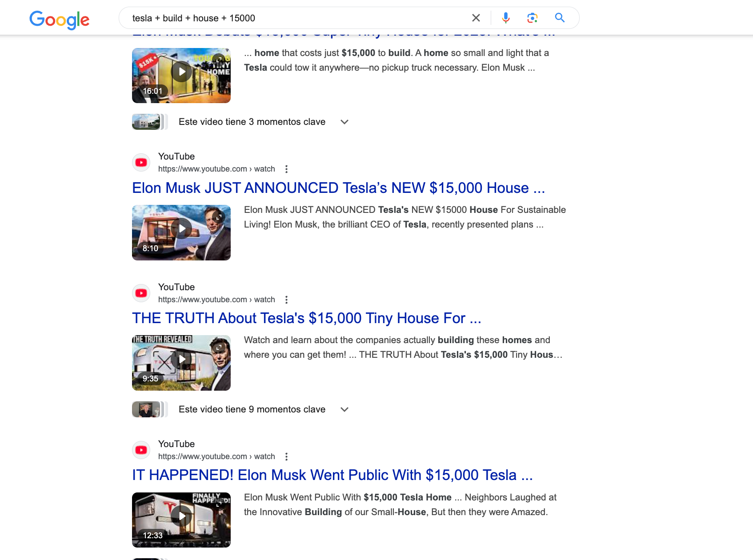Start voice search with microphone icon
753x560 pixels.
pos(505,18)
